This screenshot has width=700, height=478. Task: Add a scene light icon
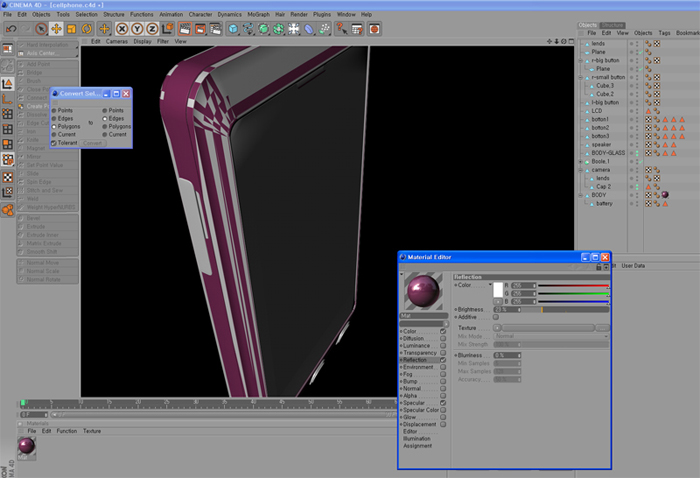tap(294, 29)
